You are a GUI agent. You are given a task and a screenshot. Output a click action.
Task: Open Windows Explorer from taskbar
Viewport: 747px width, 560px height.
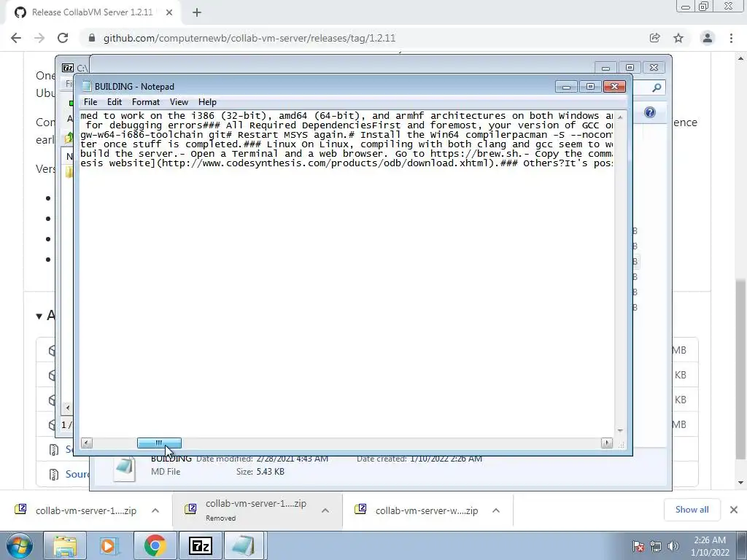(65, 545)
